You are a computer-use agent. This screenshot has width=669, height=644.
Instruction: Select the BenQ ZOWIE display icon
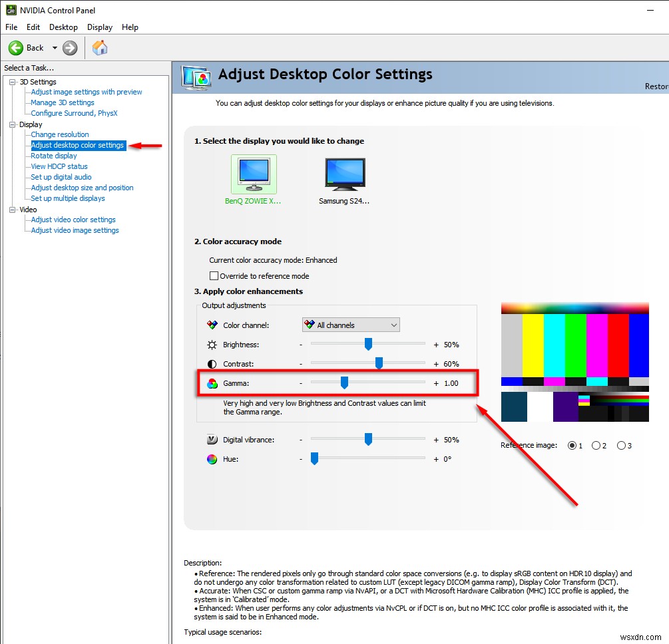coord(254,174)
